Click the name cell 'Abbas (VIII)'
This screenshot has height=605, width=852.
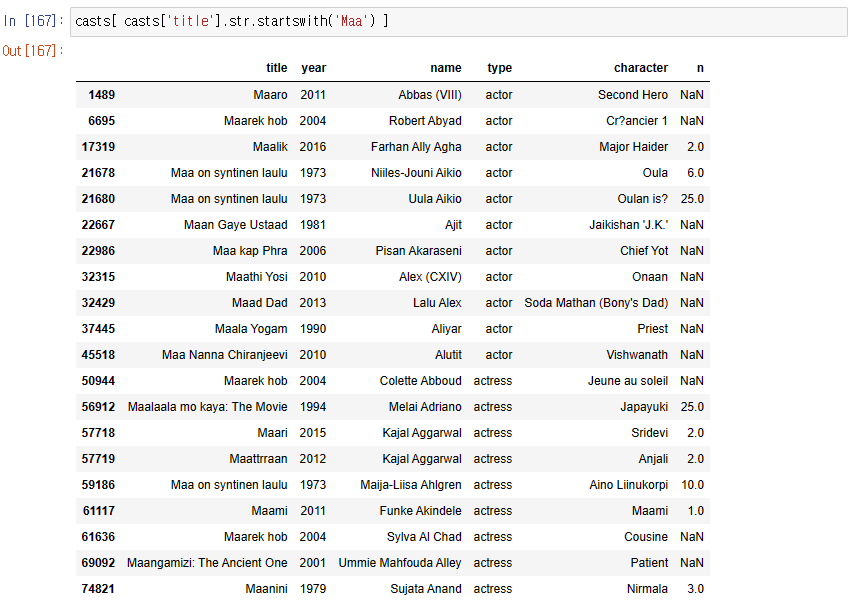pyautogui.click(x=430, y=95)
